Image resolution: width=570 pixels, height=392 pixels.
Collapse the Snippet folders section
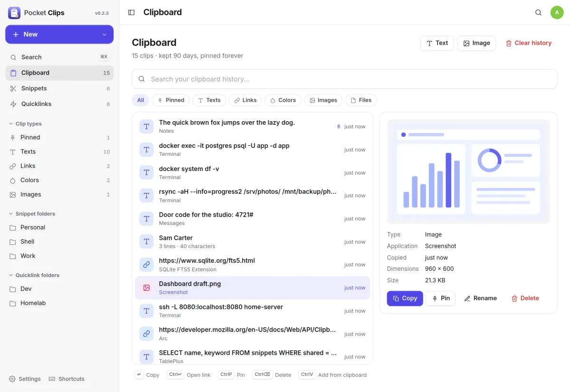click(x=32, y=214)
